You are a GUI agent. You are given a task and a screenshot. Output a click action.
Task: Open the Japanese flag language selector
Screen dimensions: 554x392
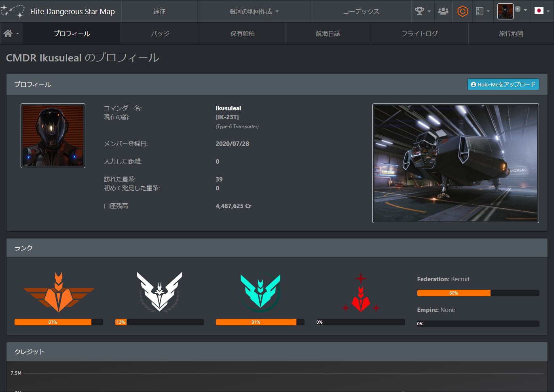click(542, 11)
